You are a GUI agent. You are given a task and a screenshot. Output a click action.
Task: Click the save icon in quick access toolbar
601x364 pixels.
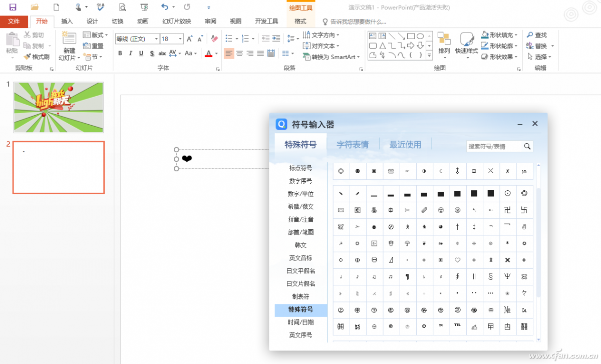pyautogui.click(x=13, y=7)
